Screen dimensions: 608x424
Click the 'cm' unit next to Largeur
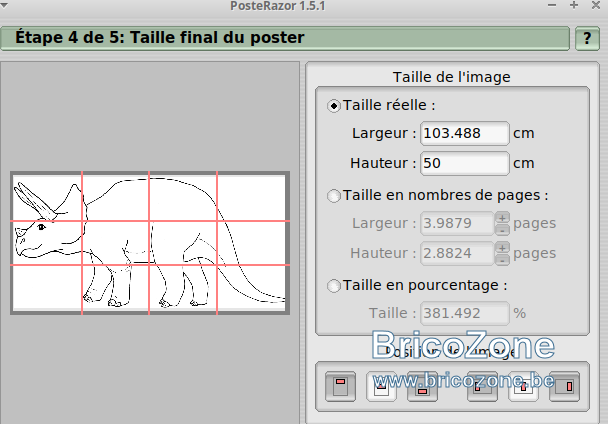(x=524, y=133)
